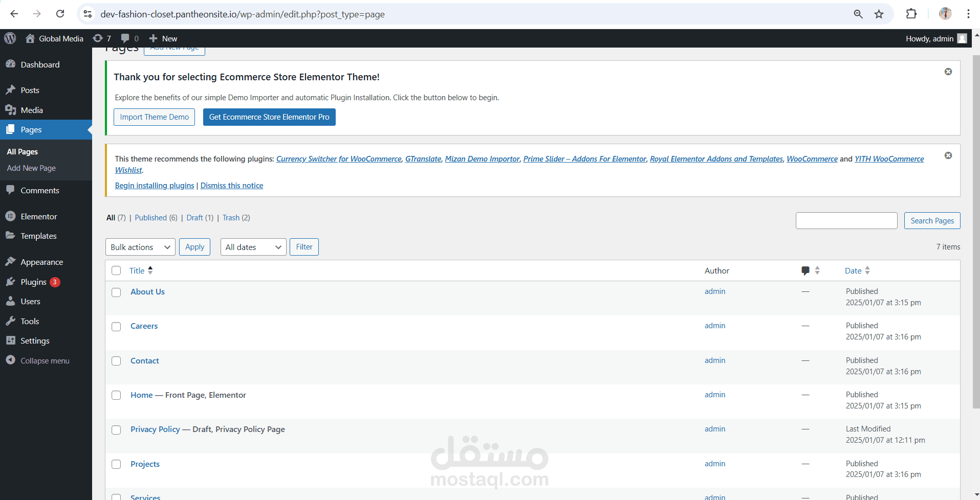This screenshot has height=500, width=980.
Task: Check the Projects page checkbox
Action: (116, 464)
